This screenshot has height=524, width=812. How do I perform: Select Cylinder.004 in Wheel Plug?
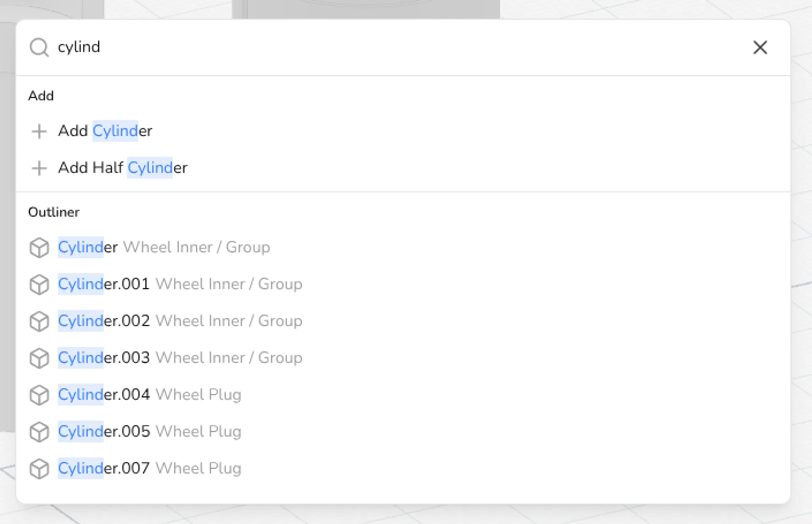click(x=403, y=395)
